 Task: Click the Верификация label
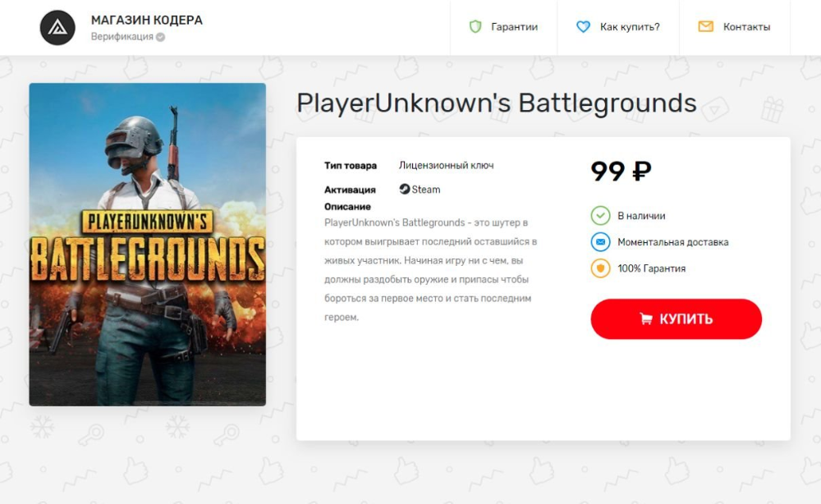point(122,37)
